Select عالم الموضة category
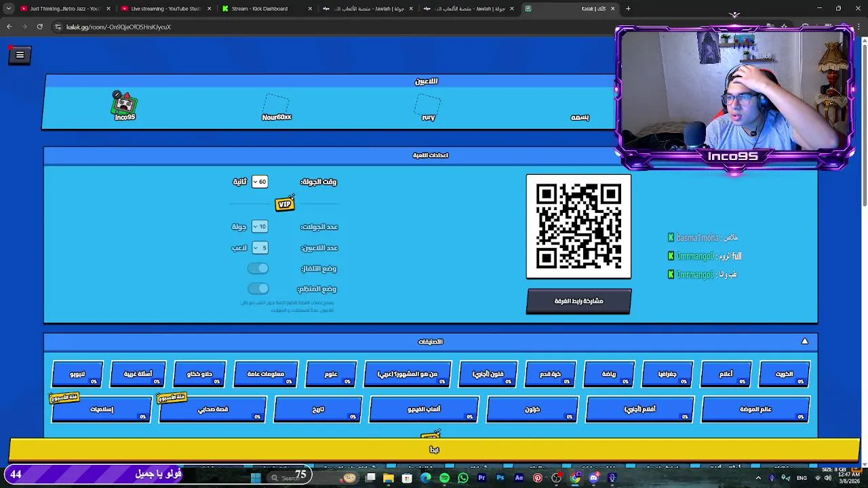 [755, 409]
